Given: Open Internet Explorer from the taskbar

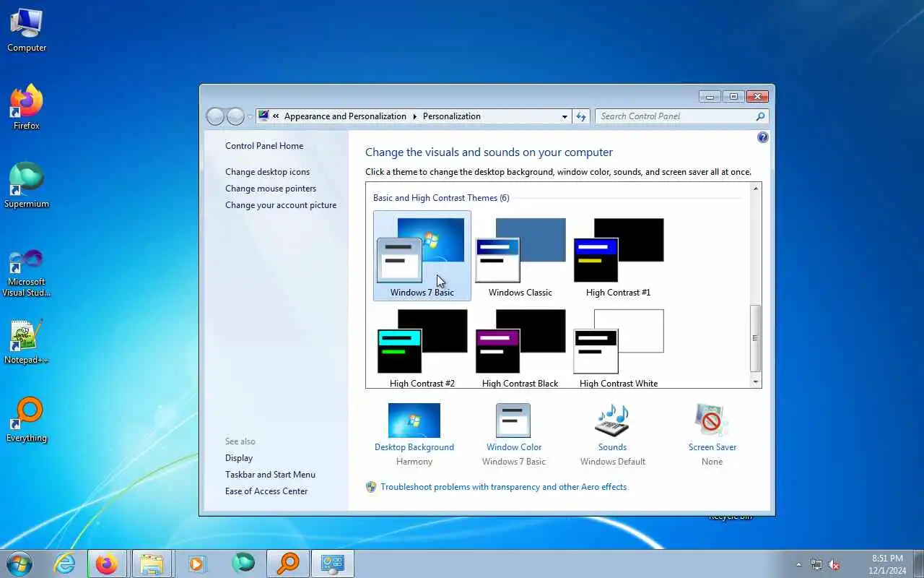Looking at the screenshot, I should pos(65,564).
